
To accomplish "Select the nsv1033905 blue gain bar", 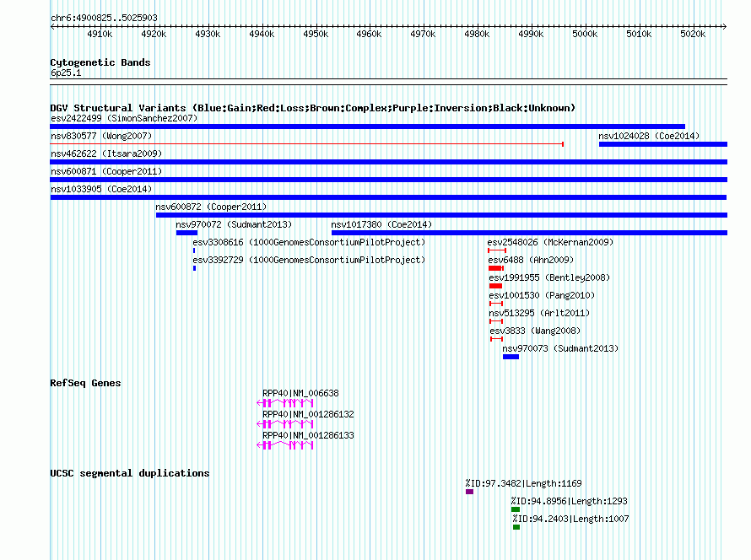I will pyautogui.click(x=388, y=197).
